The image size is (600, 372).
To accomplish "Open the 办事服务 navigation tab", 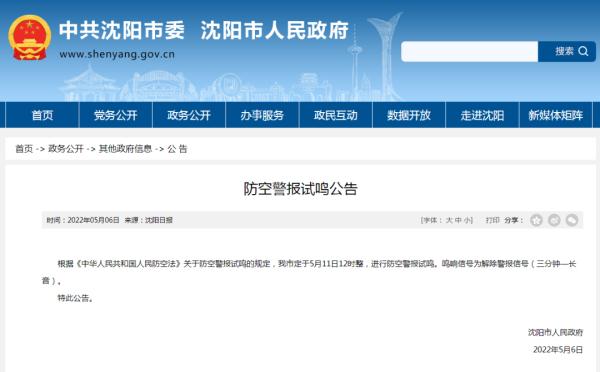I will click(262, 115).
